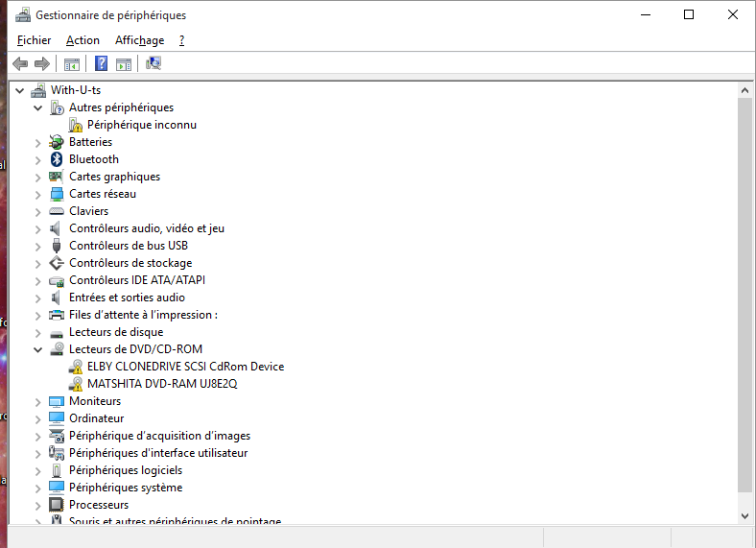Open the Affichage menu

[139, 40]
